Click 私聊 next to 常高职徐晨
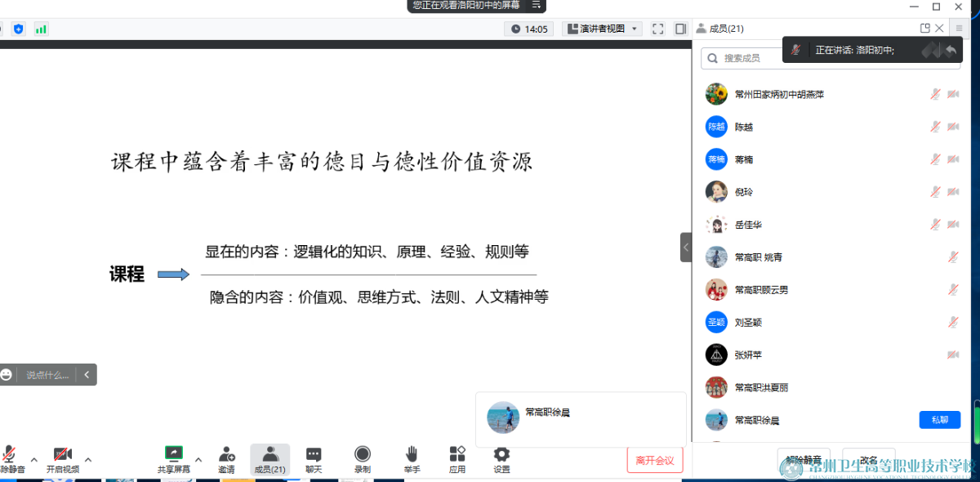The width and height of the screenshot is (980, 482). click(x=939, y=420)
